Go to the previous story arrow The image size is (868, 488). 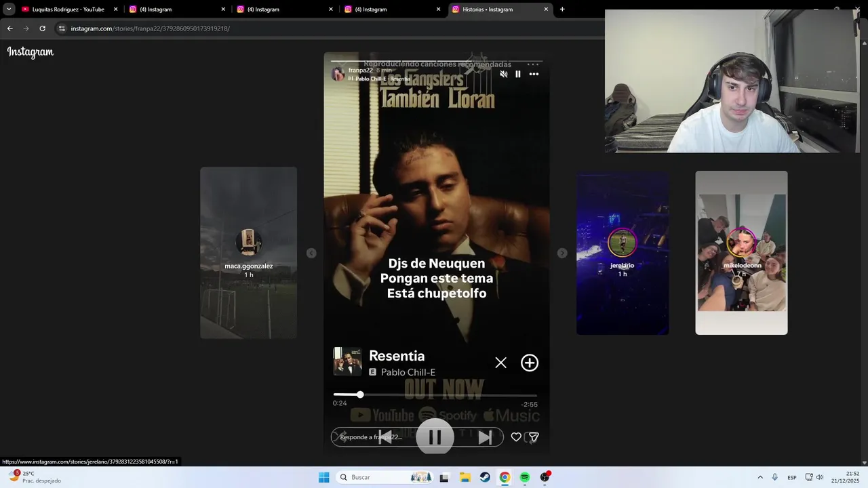click(311, 253)
